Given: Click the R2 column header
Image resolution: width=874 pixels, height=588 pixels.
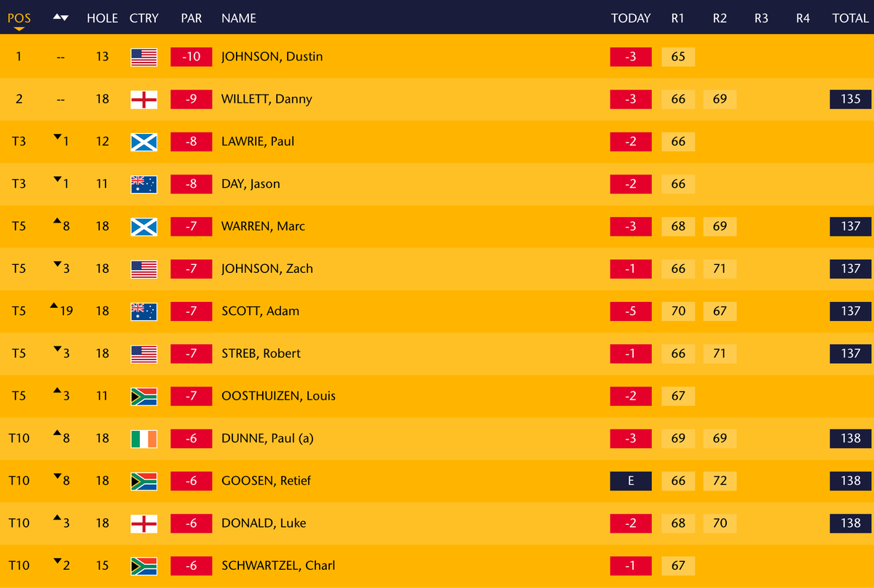Looking at the screenshot, I should tap(720, 18).
